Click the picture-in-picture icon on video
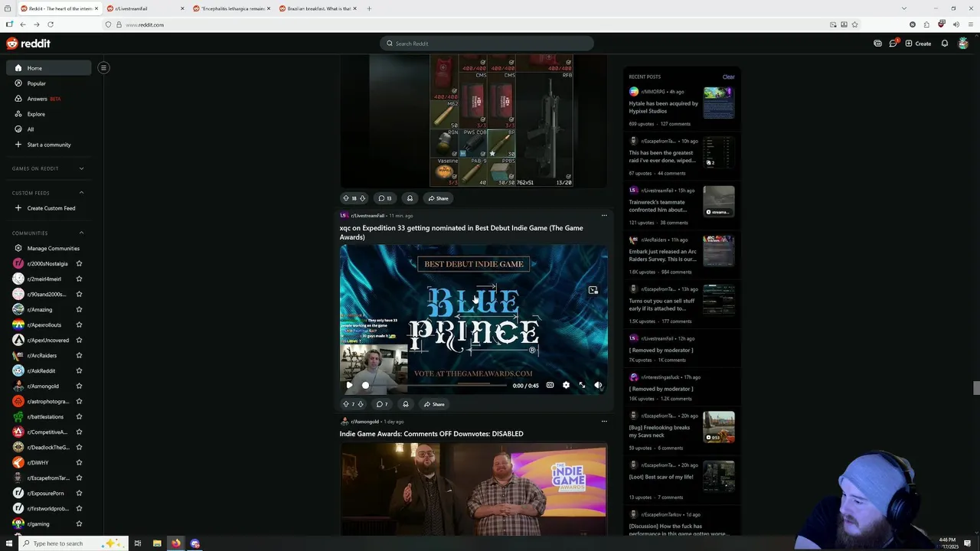Screen dimensions: 980x551 [593, 290]
